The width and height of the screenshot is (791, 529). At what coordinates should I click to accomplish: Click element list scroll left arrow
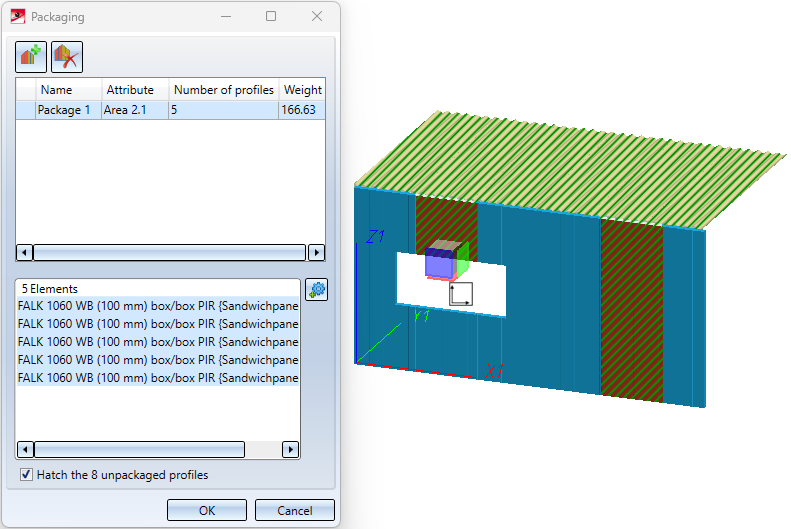[x=26, y=449]
